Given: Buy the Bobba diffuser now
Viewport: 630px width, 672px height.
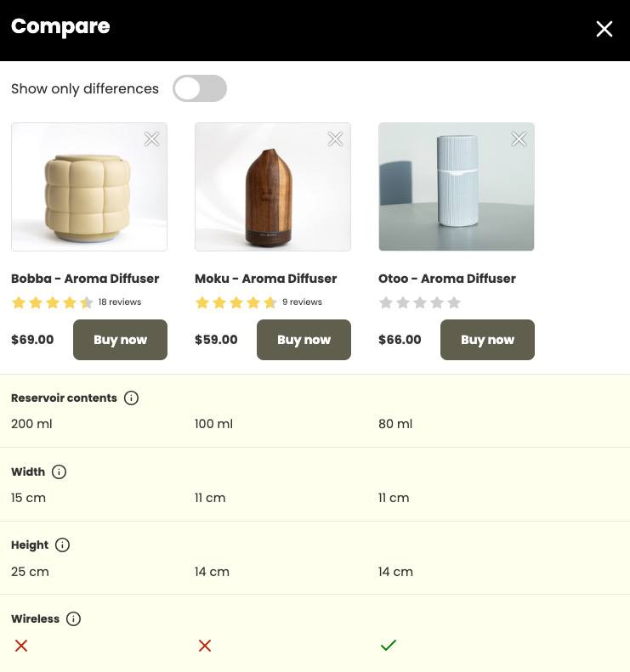Looking at the screenshot, I should click(120, 340).
